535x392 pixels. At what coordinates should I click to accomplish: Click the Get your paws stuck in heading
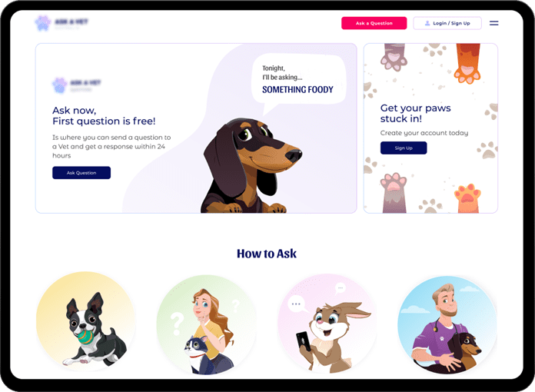click(416, 113)
